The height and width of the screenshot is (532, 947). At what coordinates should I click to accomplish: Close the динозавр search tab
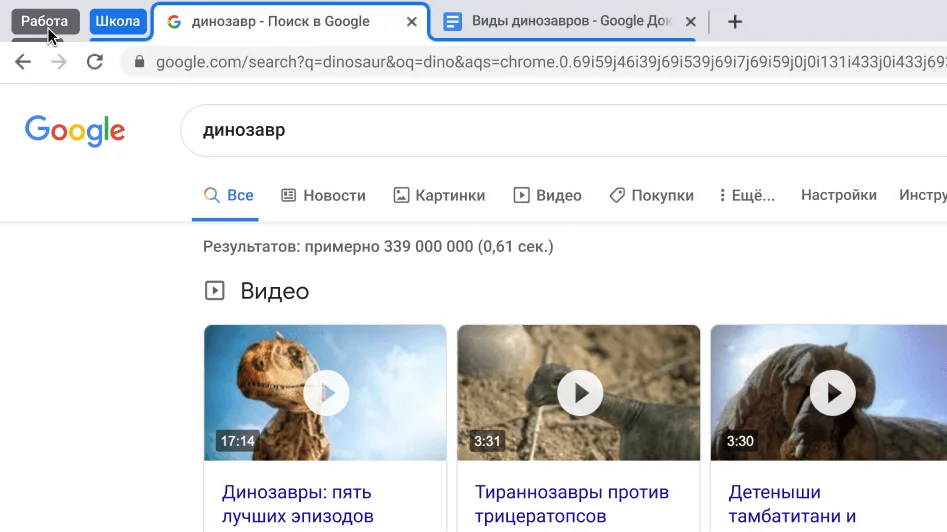[x=411, y=22]
